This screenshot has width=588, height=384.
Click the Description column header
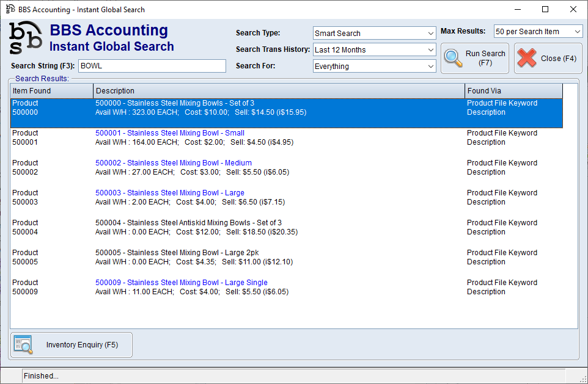coord(279,91)
